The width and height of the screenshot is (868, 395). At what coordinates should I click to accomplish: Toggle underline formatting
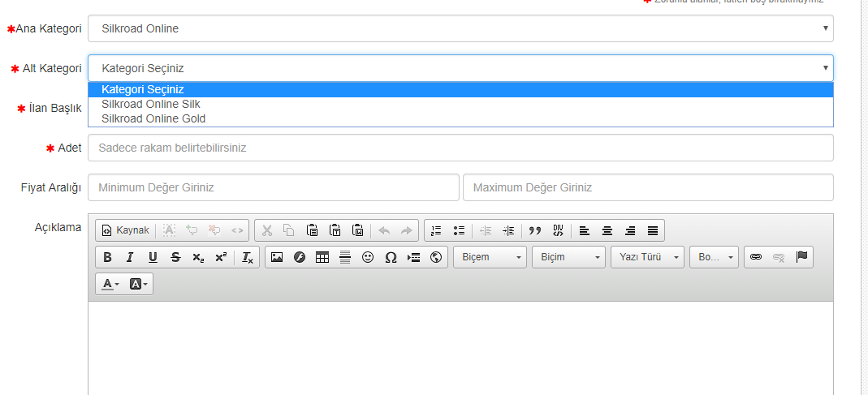tap(153, 257)
